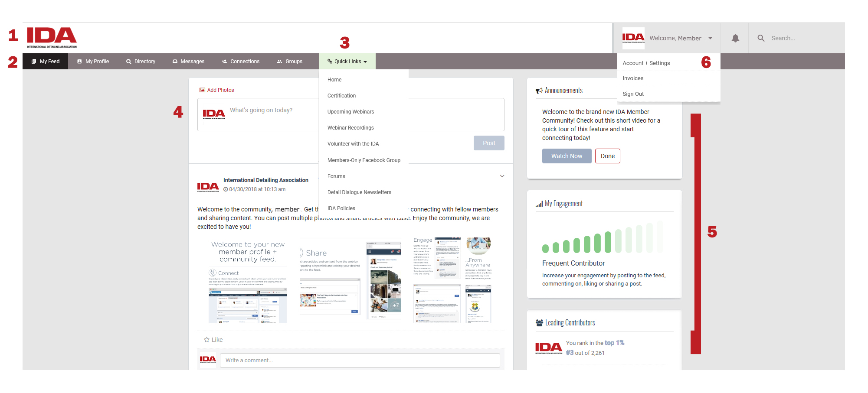Click the notification bell icon
Image resolution: width=868 pixels, height=393 pixels.
pos(735,38)
